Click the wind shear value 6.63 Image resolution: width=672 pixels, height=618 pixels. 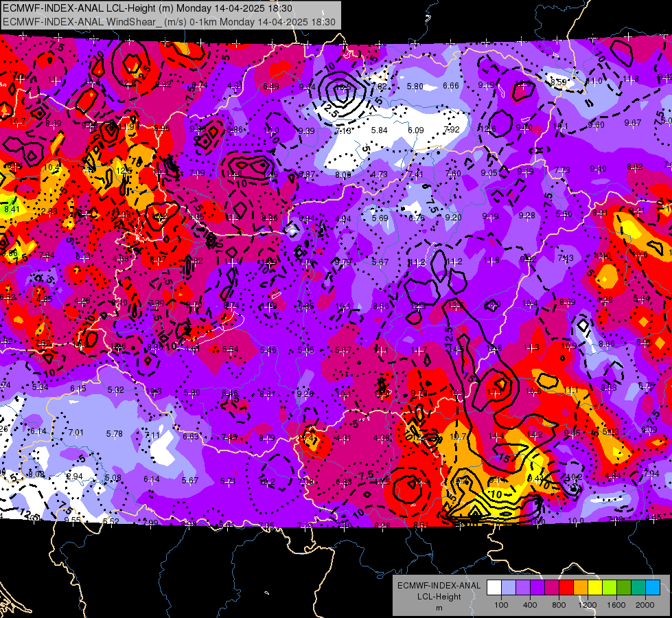(x=191, y=437)
